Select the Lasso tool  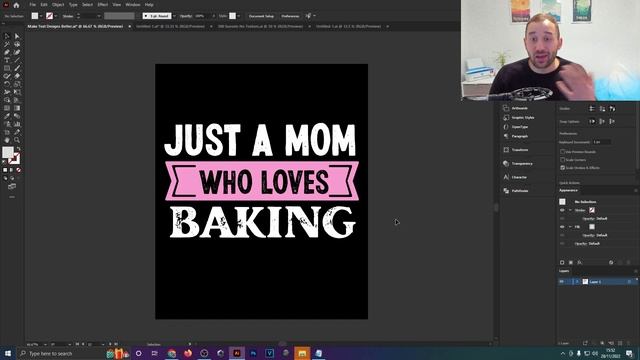point(17,44)
